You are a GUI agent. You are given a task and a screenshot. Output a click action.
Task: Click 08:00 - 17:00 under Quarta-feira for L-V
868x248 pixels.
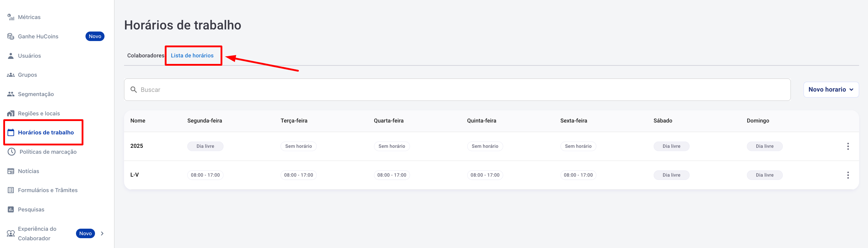click(392, 175)
